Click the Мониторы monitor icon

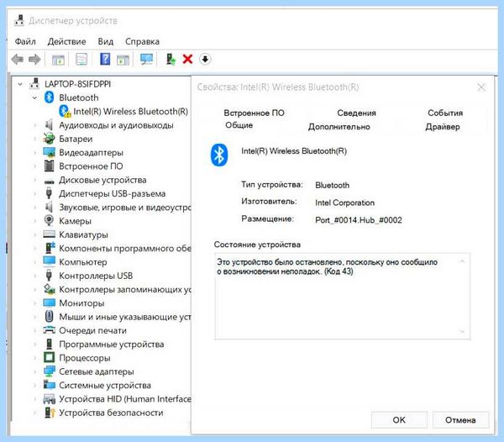[x=49, y=303]
